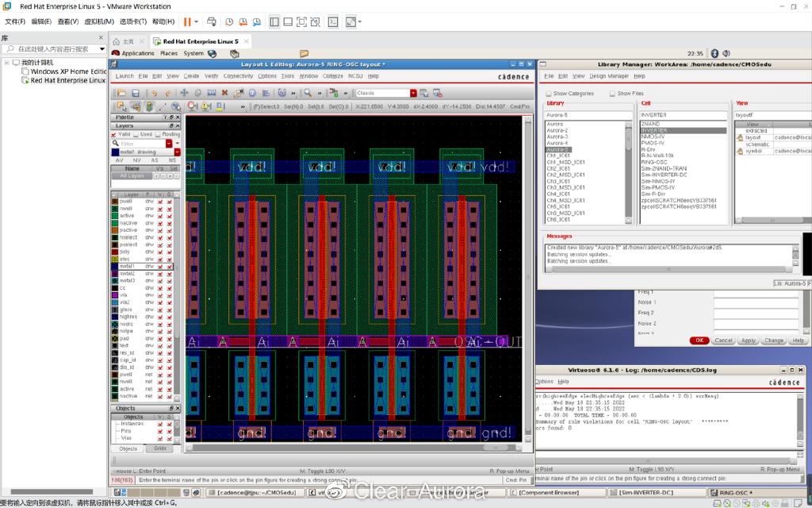Expand the toolbar overflow chevron after Zoom icon

(x=320, y=94)
